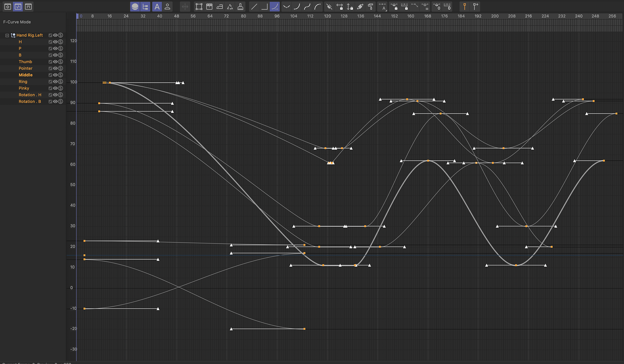
Task: Click the curved zero tangent icon
Action: coord(437,6)
